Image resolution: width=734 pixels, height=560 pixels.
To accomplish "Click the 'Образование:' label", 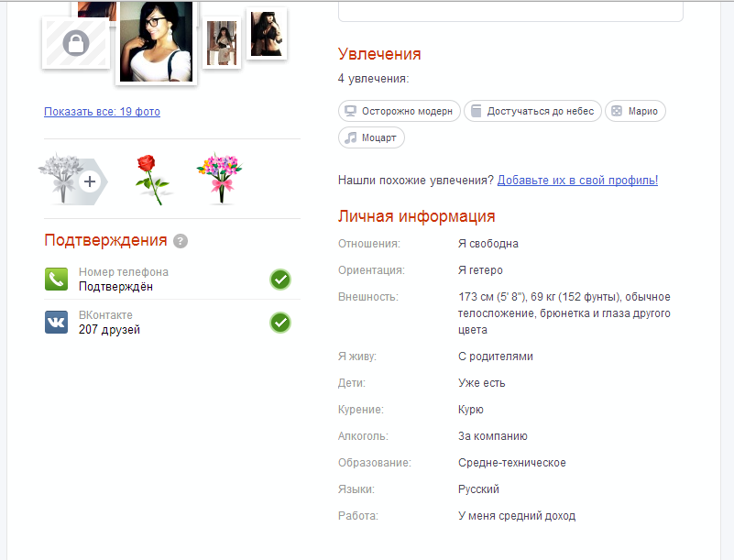I will [x=375, y=463].
